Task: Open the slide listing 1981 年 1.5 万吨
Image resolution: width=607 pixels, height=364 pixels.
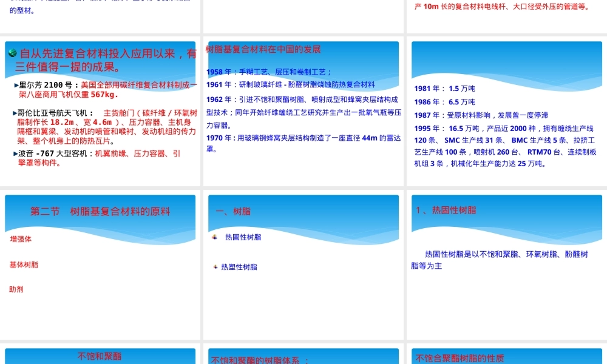Action: click(x=507, y=112)
